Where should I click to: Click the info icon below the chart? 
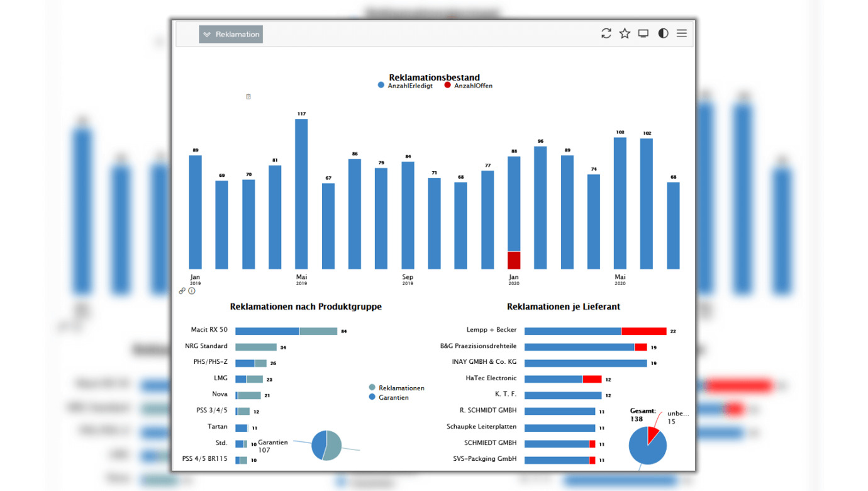(192, 291)
